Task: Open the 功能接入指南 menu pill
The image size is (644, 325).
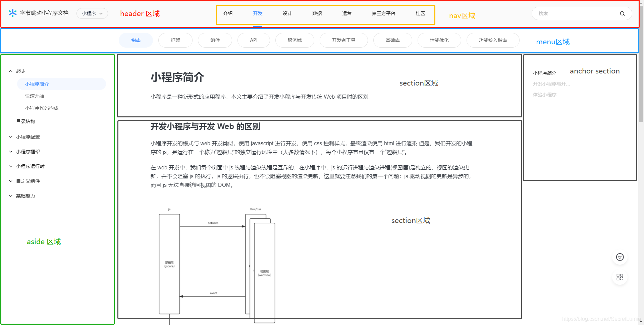Action: tap(493, 40)
